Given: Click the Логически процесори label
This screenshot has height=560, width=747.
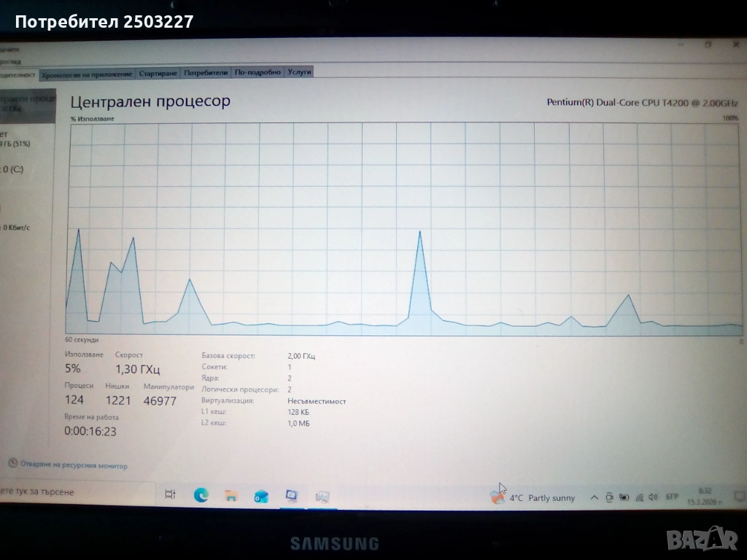Looking at the screenshot, I should point(239,389).
